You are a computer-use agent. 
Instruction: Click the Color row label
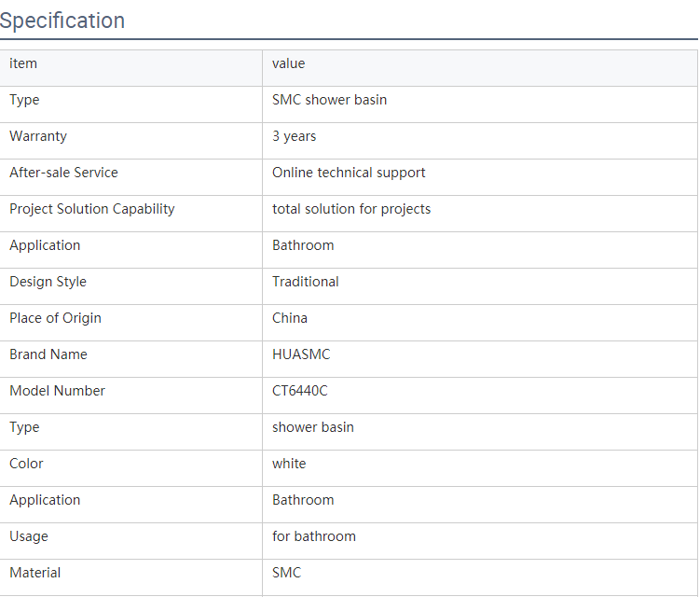[x=26, y=464]
